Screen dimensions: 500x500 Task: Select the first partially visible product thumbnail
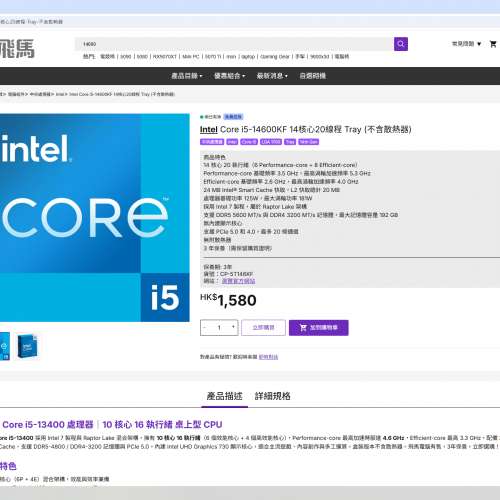tap(5, 346)
